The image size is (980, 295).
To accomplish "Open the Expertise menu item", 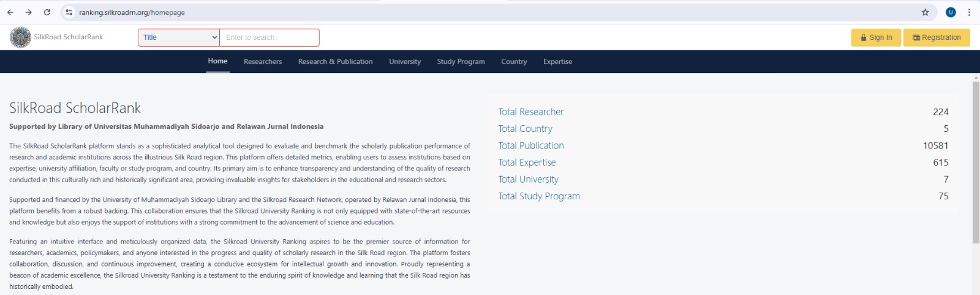I will tap(557, 61).
